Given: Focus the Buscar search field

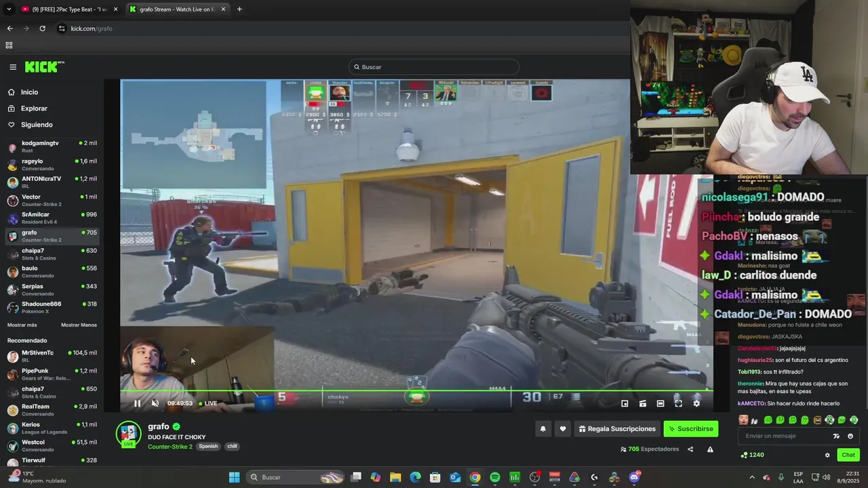Looking at the screenshot, I should coord(434,67).
